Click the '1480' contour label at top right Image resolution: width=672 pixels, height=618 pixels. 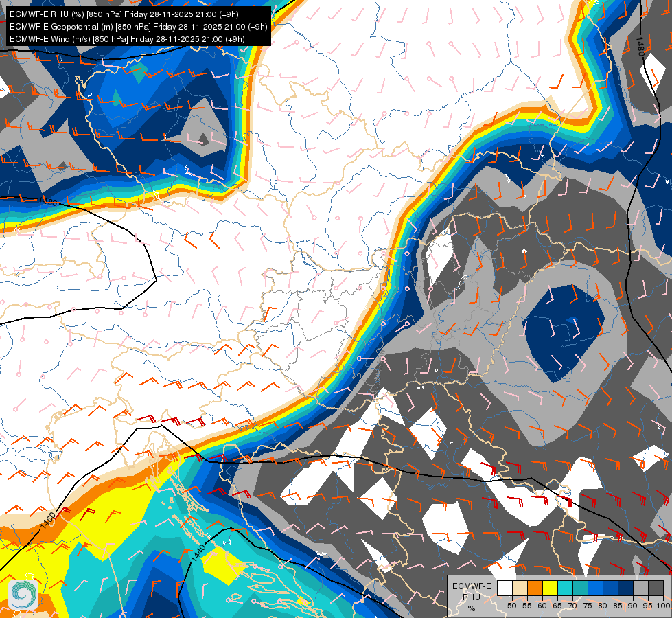(640, 47)
